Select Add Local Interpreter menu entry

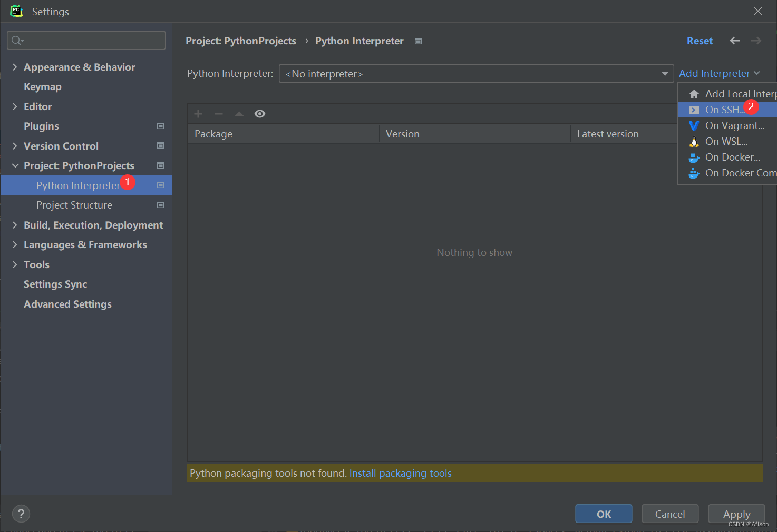pos(727,94)
